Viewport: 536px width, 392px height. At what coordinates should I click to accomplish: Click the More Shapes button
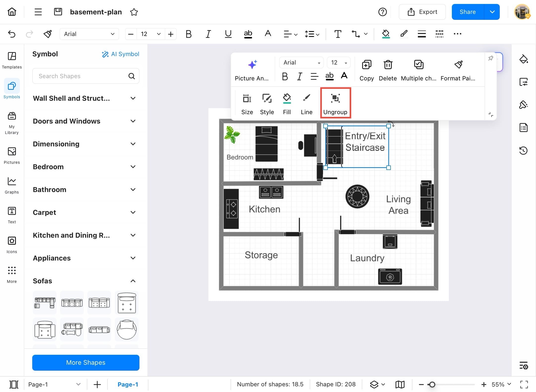coord(86,362)
